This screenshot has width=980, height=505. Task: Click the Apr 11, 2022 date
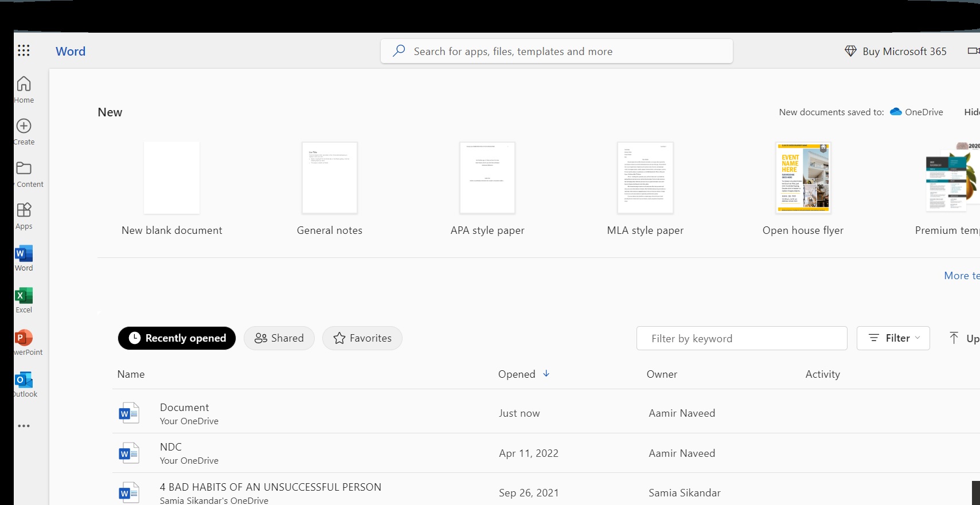529,453
